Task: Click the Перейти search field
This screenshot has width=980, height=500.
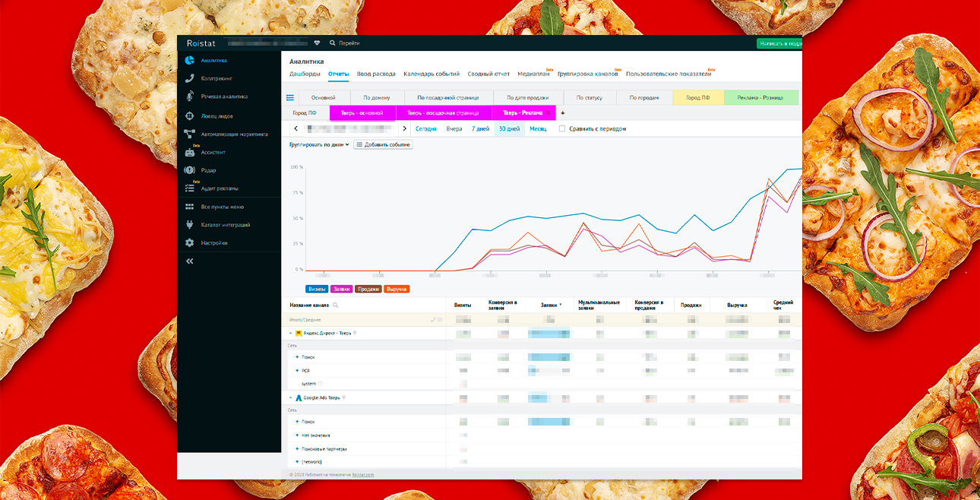Action: pos(349,43)
